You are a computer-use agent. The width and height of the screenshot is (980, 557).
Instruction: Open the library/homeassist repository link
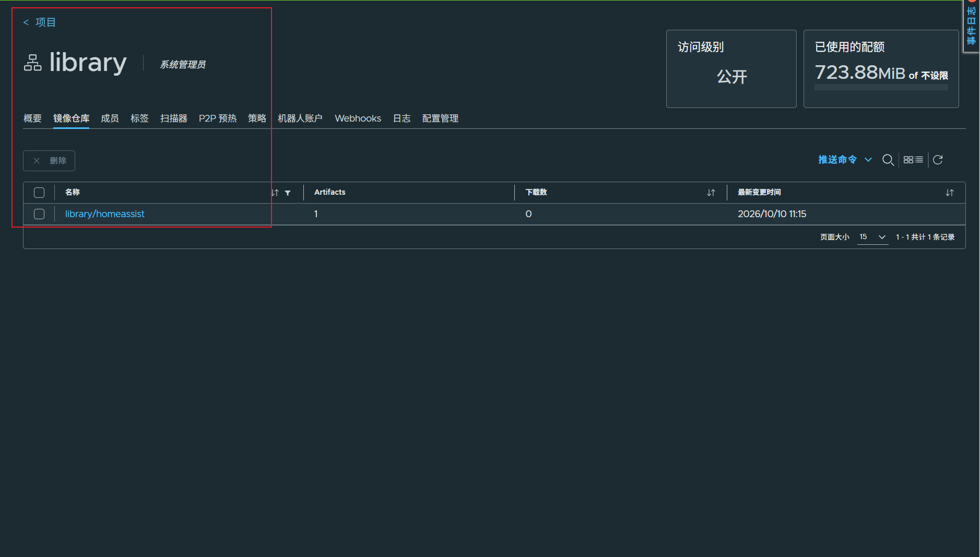point(104,214)
